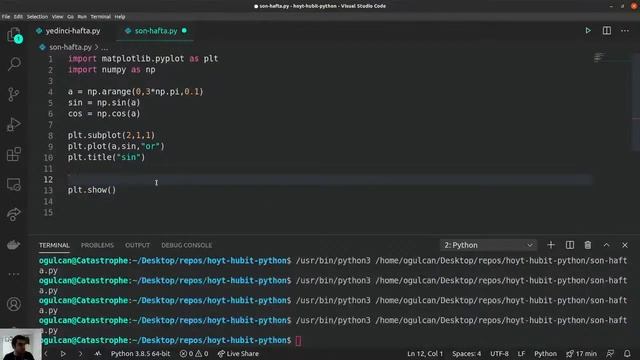The height and width of the screenshot is (360, 640).
Task: Open the View menu
Action: pos(57,17)
